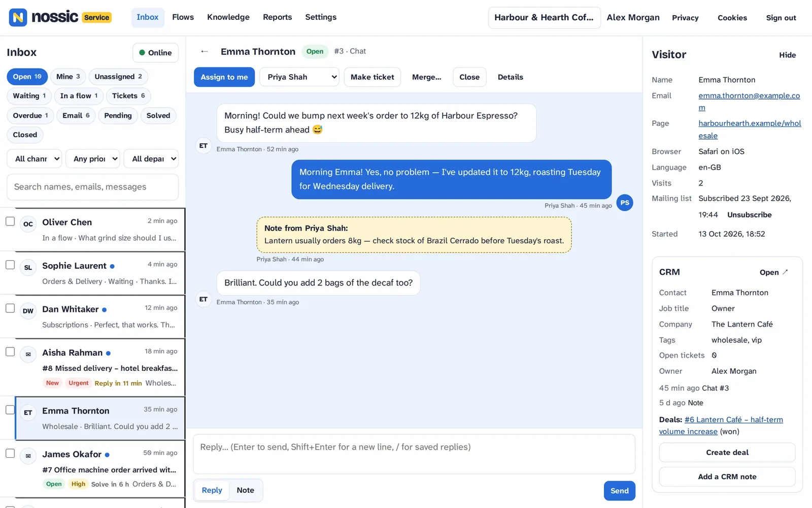This screenshot has height=508, width=812.
Task: Hide the Visitor panel
Action: click(x=787, y=55)
